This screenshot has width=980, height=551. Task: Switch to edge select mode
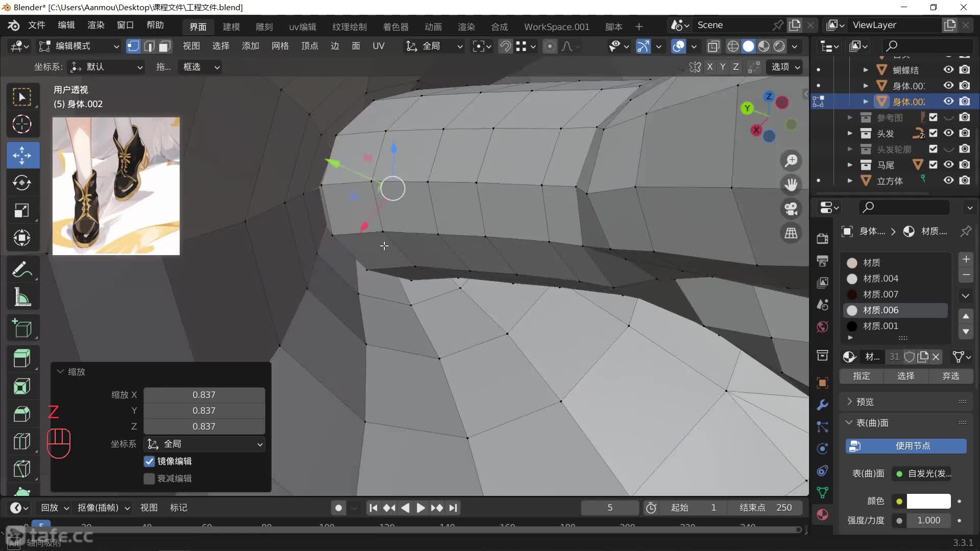pos(149,46)
